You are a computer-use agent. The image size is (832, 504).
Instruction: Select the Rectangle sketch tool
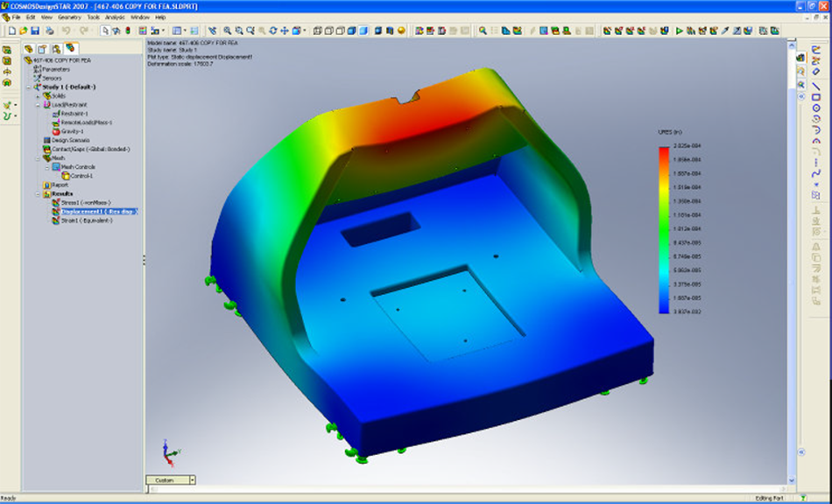tap(815, 97)
